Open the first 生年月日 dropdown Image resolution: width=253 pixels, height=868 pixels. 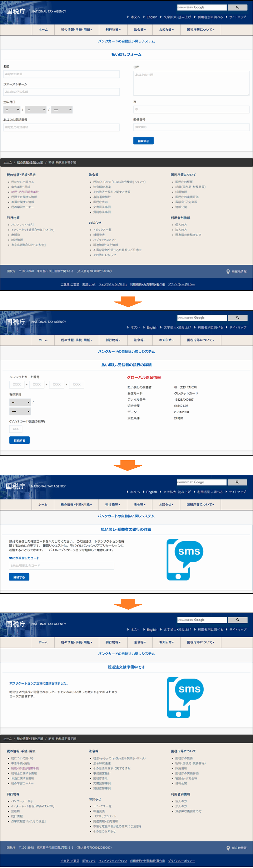[12, 110]
